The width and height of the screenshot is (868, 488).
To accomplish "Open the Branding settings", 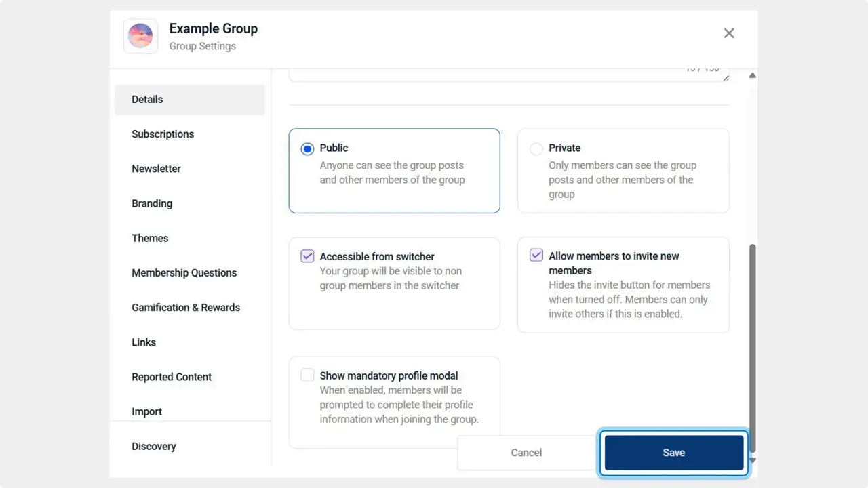I will pyautogui.click(x=152, y=203).
